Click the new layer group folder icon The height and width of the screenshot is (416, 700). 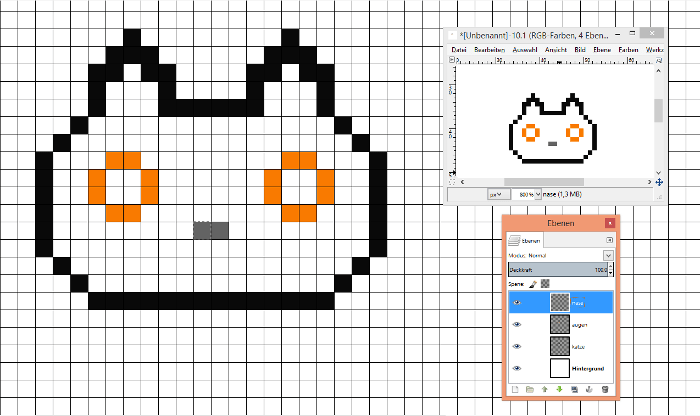(x=530, y=389)
